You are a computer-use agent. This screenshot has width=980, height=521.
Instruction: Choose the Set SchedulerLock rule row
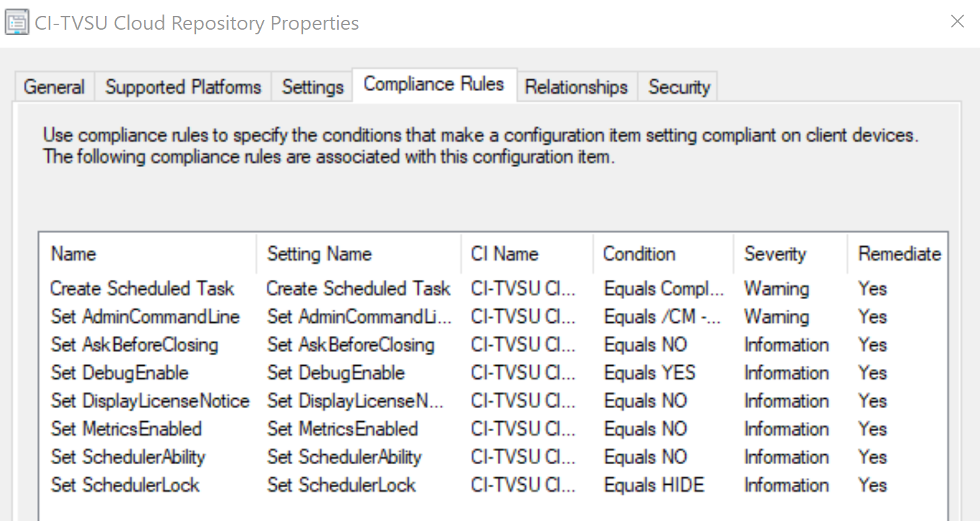[125, 485]
